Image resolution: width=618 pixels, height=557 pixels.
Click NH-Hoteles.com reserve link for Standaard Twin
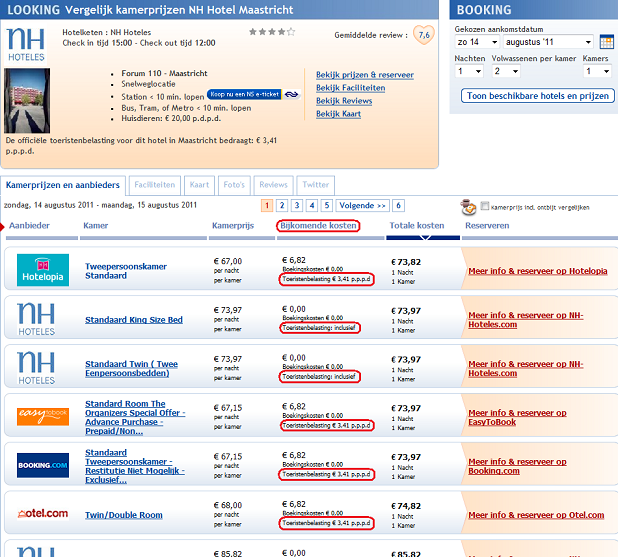(x=526, y=369)
